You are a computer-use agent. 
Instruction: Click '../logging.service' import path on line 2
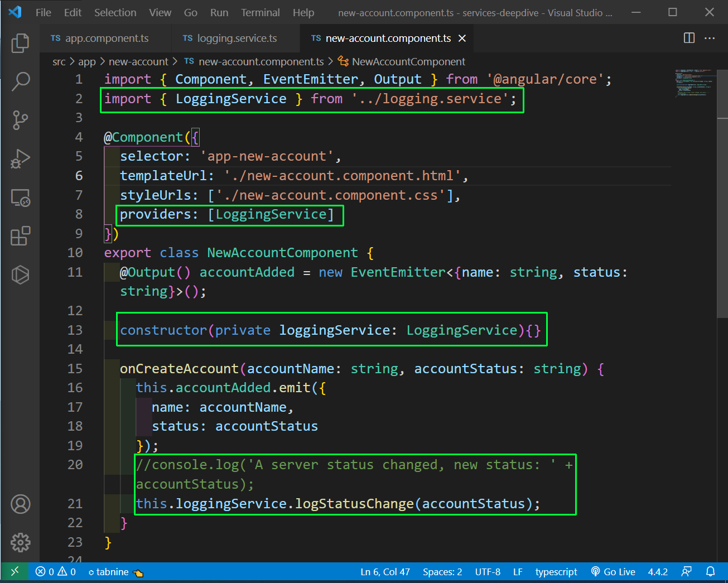[430, 99]
